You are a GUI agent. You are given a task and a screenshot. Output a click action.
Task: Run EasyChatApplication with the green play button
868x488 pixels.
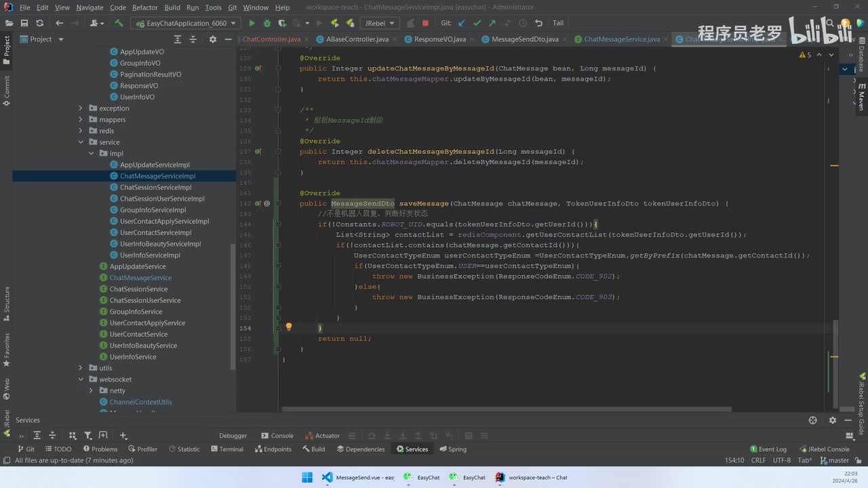[x=252, y=23]
